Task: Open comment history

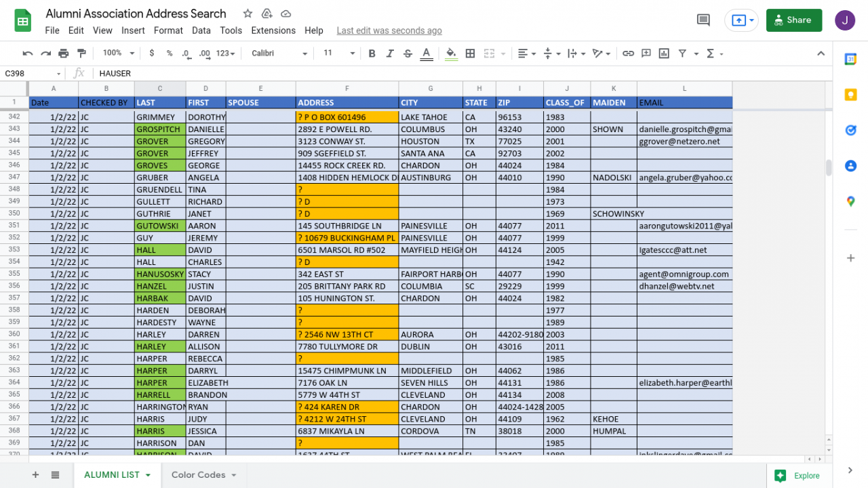Action: click(703, 20)
